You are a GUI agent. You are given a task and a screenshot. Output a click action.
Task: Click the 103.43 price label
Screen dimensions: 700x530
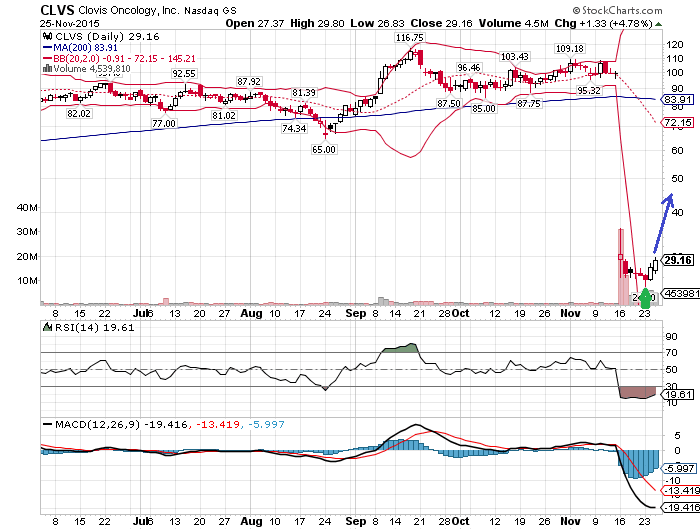tap(514, 57)
